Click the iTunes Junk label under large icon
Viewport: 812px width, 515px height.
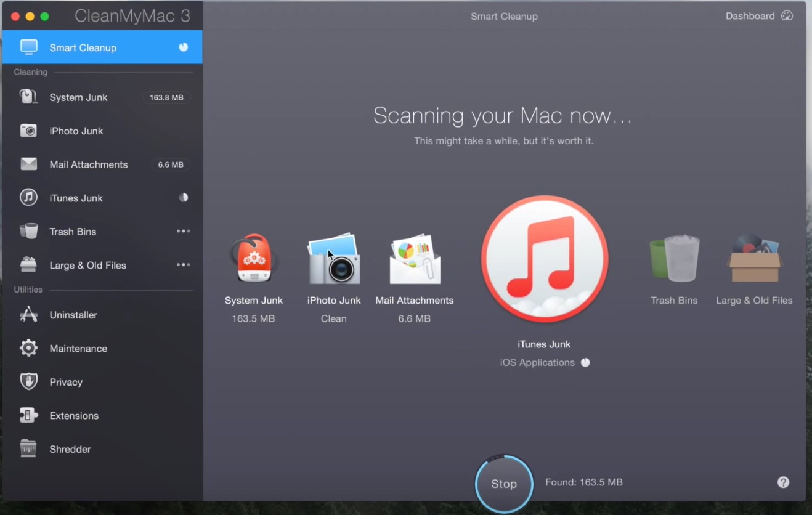(x=544, y=344)
